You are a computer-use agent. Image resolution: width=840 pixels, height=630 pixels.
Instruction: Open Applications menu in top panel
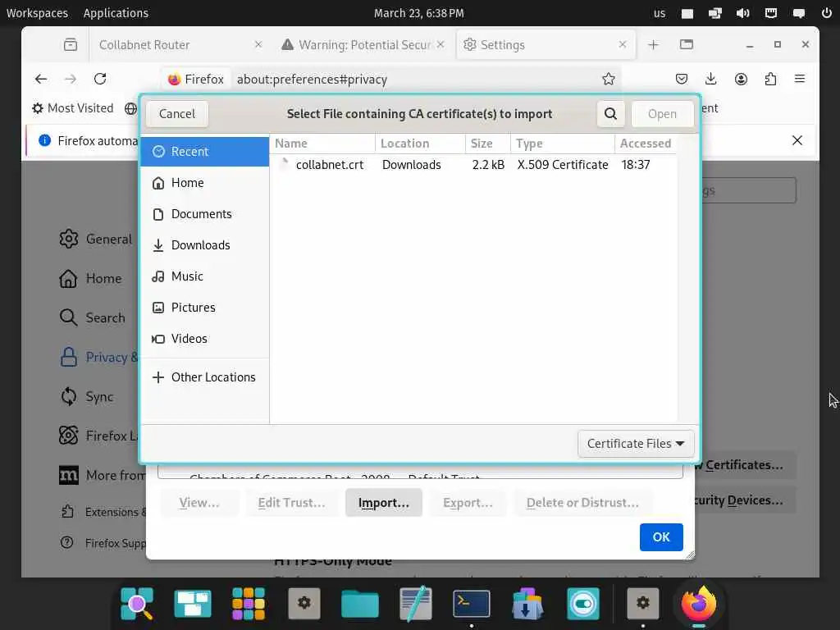click(116, 13)
